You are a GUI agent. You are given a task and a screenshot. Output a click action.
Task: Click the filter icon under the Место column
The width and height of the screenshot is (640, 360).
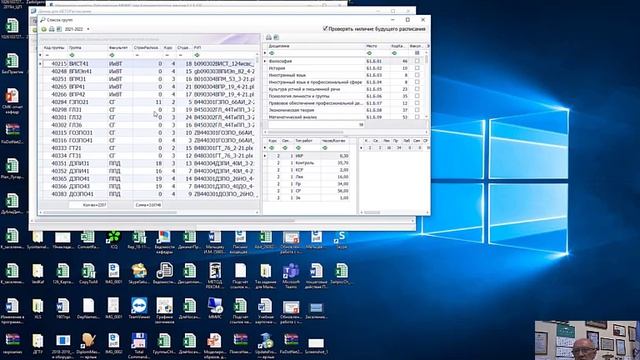(x=369, y=53)
